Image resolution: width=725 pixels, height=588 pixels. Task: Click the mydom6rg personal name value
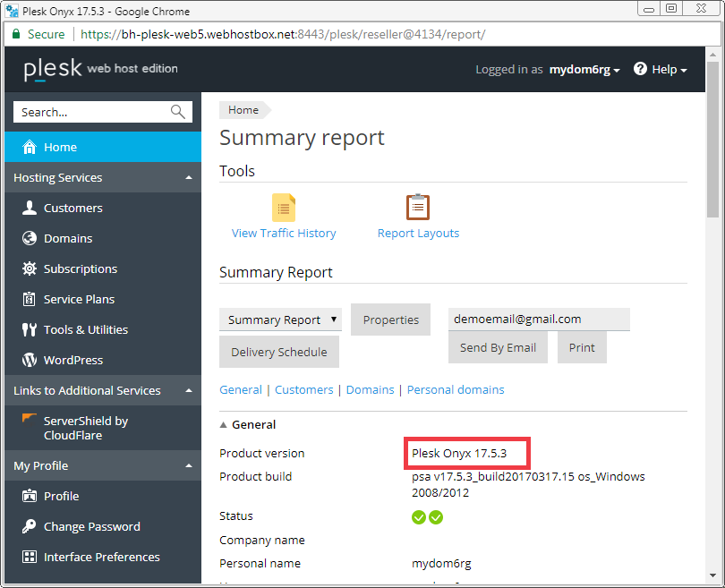(x=441, y=564)
